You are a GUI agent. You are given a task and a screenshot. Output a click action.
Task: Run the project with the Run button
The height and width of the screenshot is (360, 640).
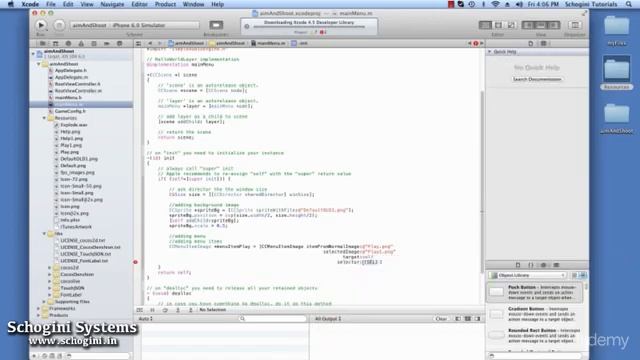pyautogui.click(x=41, y=25)
